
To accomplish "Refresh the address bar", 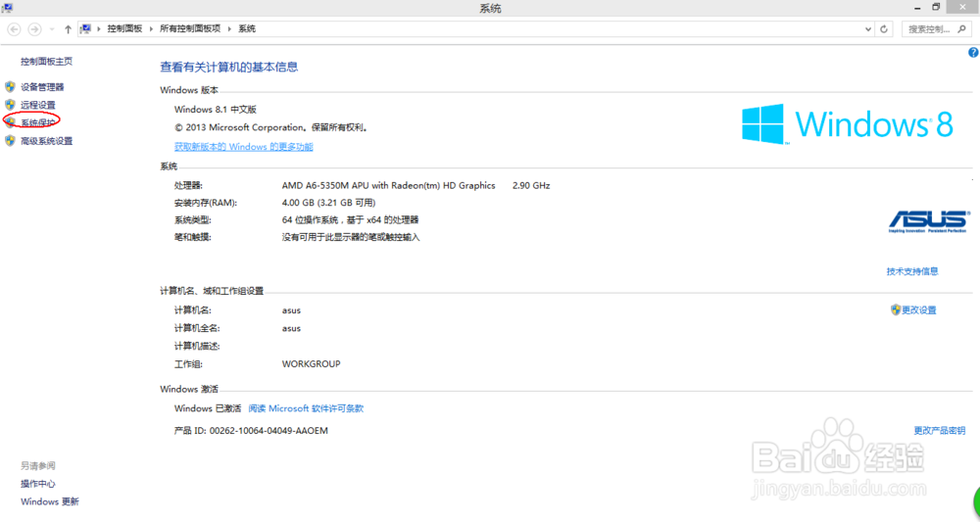I will [x=884, y=29].
